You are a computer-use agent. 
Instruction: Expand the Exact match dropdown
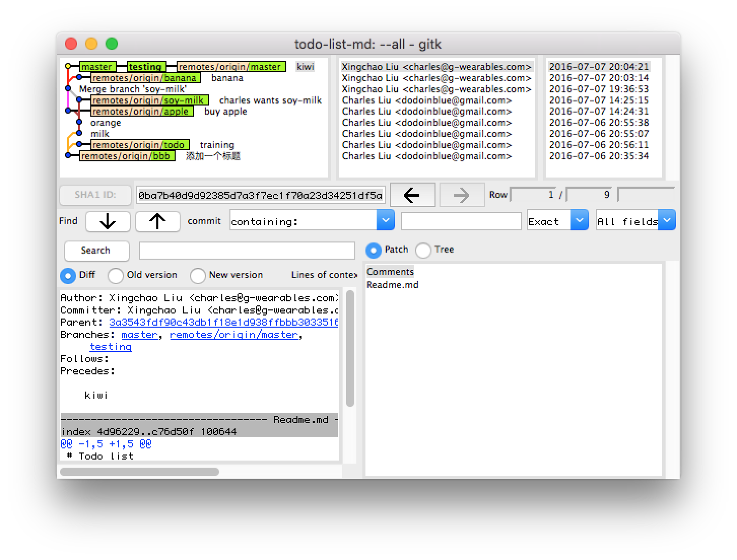pos(579,221)
